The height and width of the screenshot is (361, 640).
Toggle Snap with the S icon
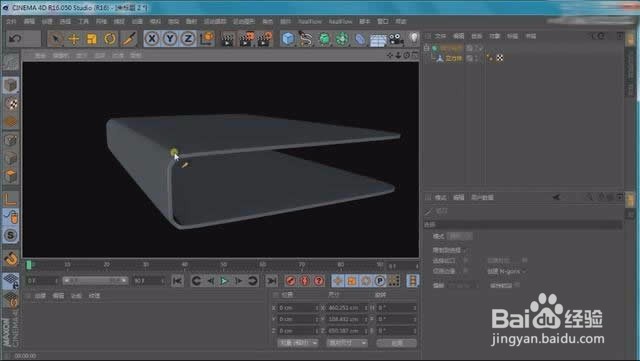11,235
